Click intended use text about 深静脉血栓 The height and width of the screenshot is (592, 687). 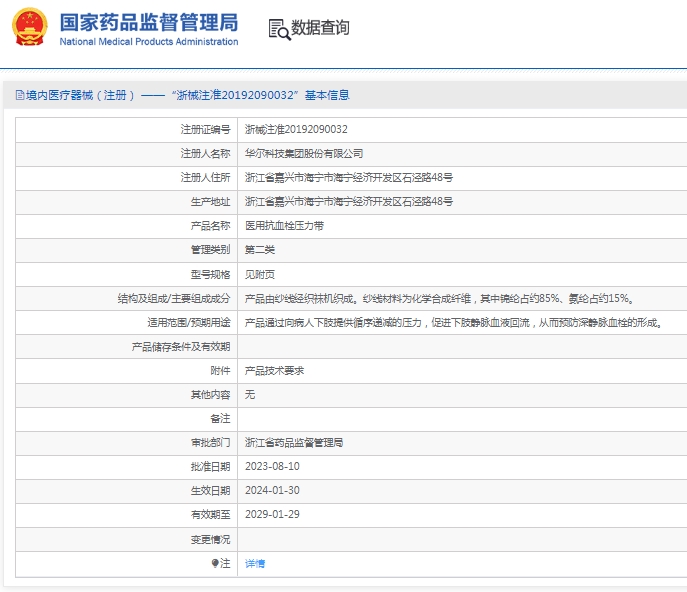tap(453, 323)
